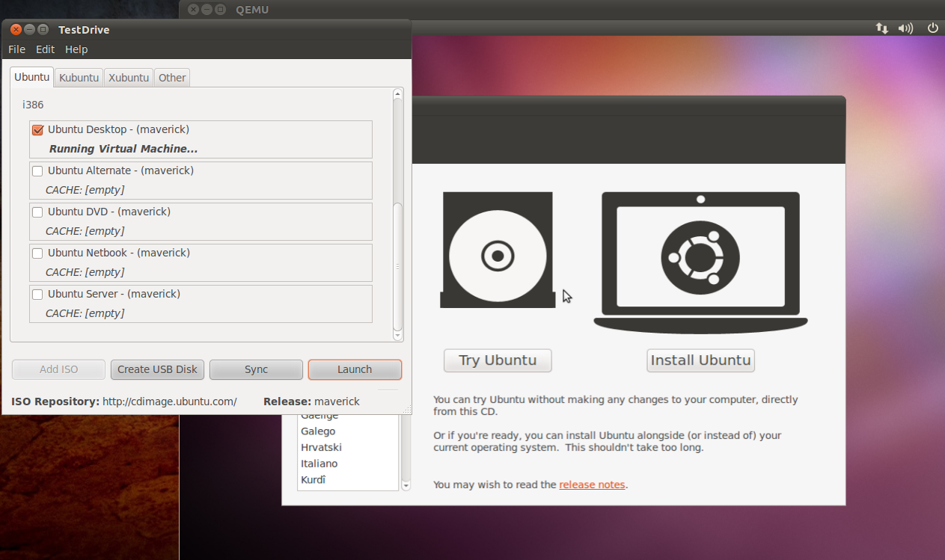
Task: Click the laptop Ubuntu logo icon
Action: click(x=700, y=262)
